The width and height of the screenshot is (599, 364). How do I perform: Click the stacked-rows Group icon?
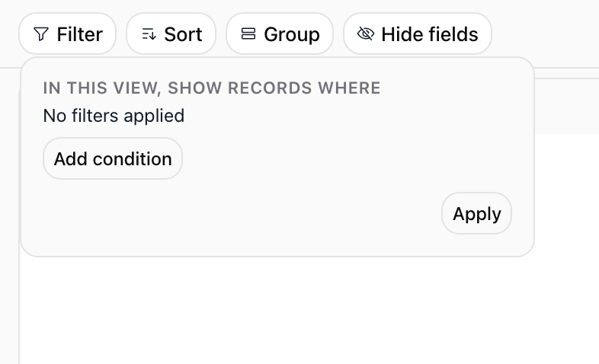tap(248, 34)
